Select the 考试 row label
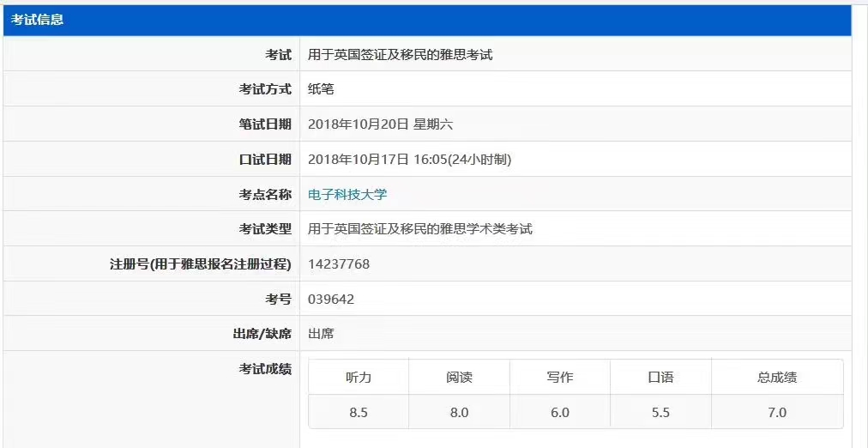Viewport: 868px width, 448px height. click(x=279, y=55)
